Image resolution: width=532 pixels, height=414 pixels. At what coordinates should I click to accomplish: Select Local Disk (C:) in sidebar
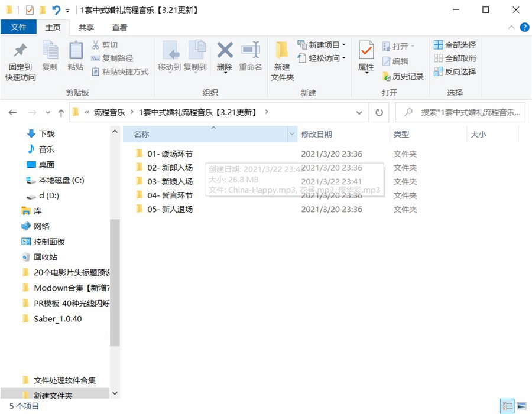pos(55,180)
